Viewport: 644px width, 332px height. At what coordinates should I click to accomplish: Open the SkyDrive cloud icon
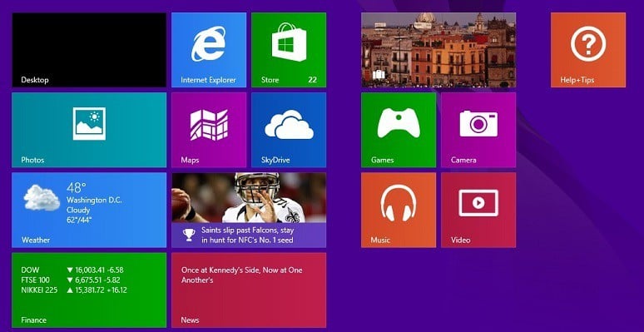290,125
